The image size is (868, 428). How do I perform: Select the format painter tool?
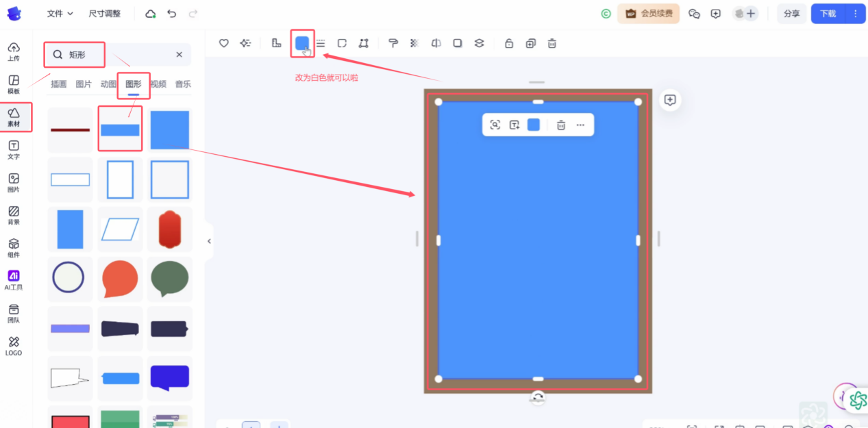tap(393, 43)
